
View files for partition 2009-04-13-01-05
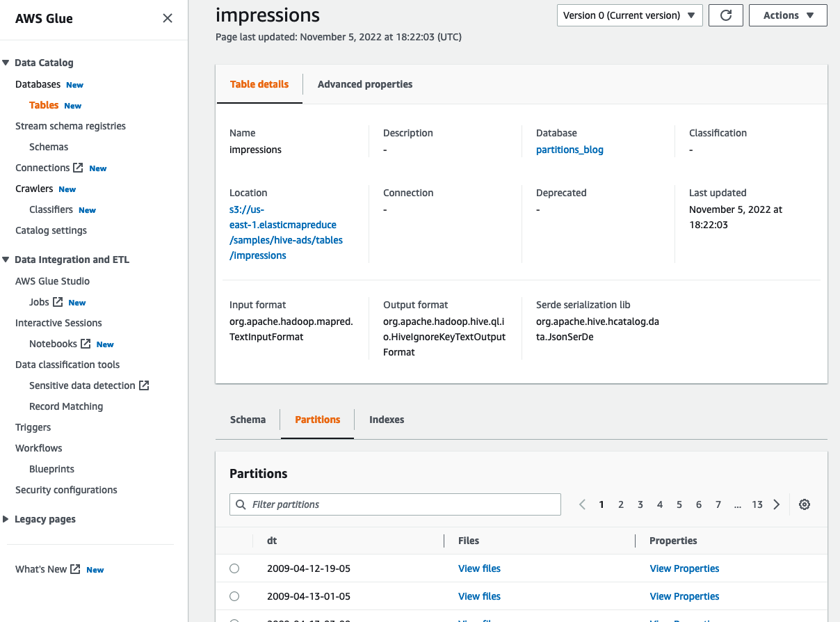(x=479, y=596)
